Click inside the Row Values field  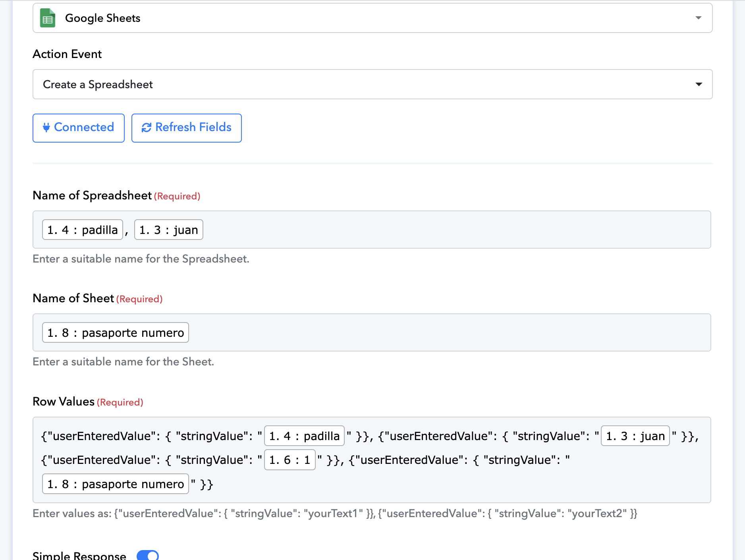click(x=372, y=460)
